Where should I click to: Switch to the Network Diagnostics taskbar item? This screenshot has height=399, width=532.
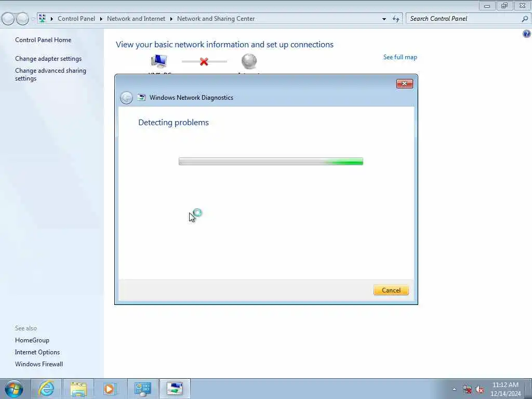point(175,389)
